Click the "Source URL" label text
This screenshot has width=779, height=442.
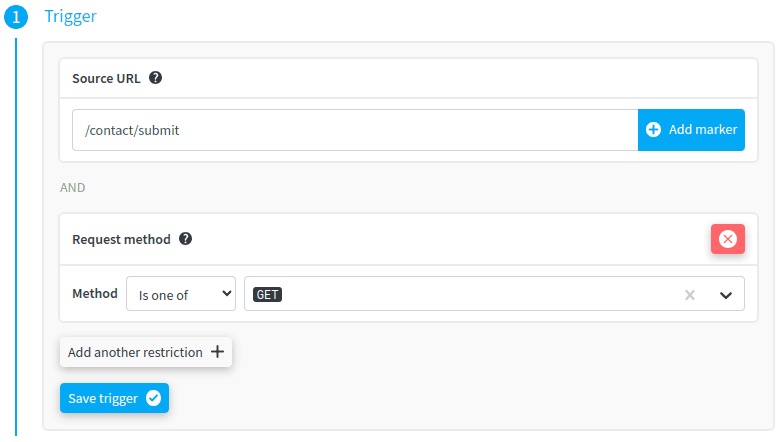coord(106,77)
